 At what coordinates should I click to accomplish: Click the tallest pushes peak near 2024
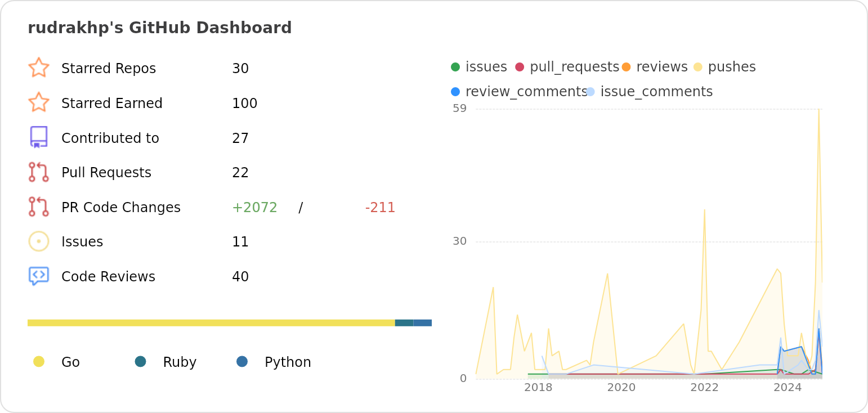(818, 110)
